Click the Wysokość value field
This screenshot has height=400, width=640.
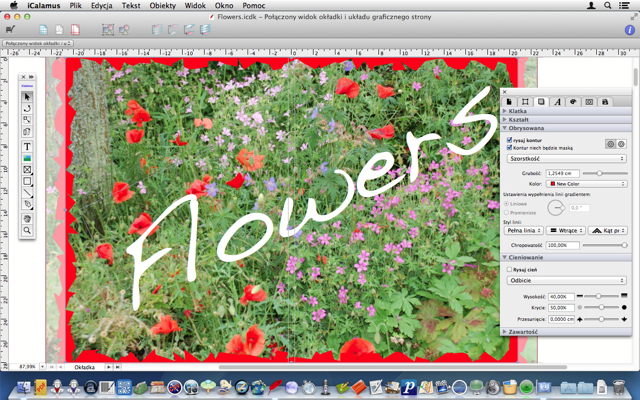[562, 297]
